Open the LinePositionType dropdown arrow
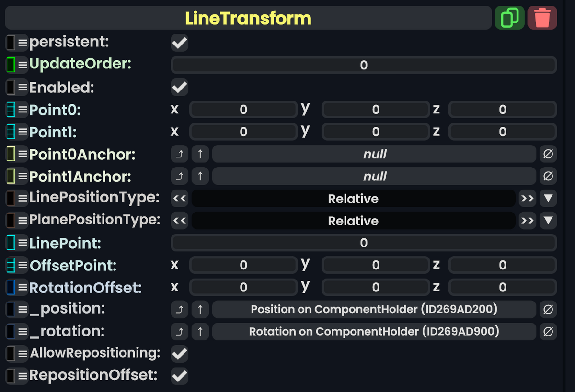This screenshot has width=575, height=392. [548, 198]
